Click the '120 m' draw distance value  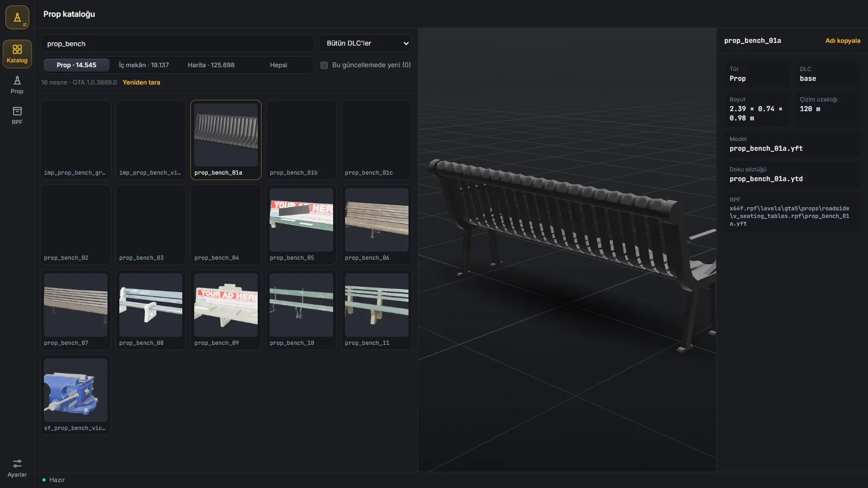click(x=810, y=109)
